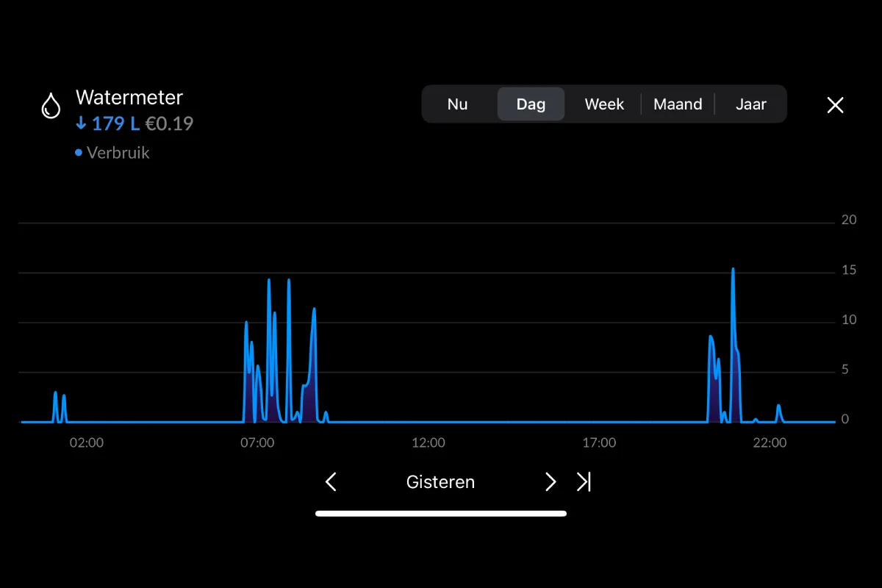Click the 179 L consumption value
Screen dimensions: 882x588
click(x=114, y=123)
